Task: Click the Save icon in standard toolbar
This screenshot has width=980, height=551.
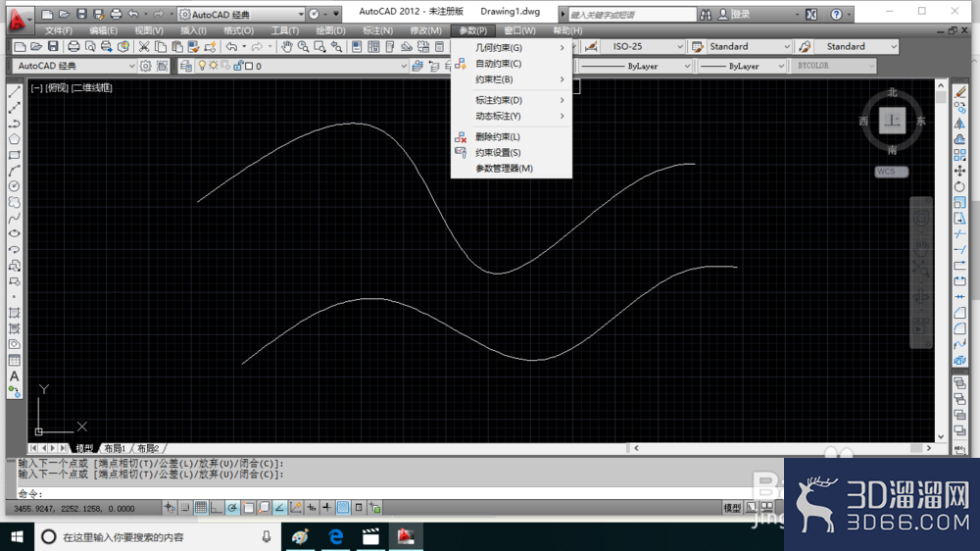Action: click(x=53, y=47)
